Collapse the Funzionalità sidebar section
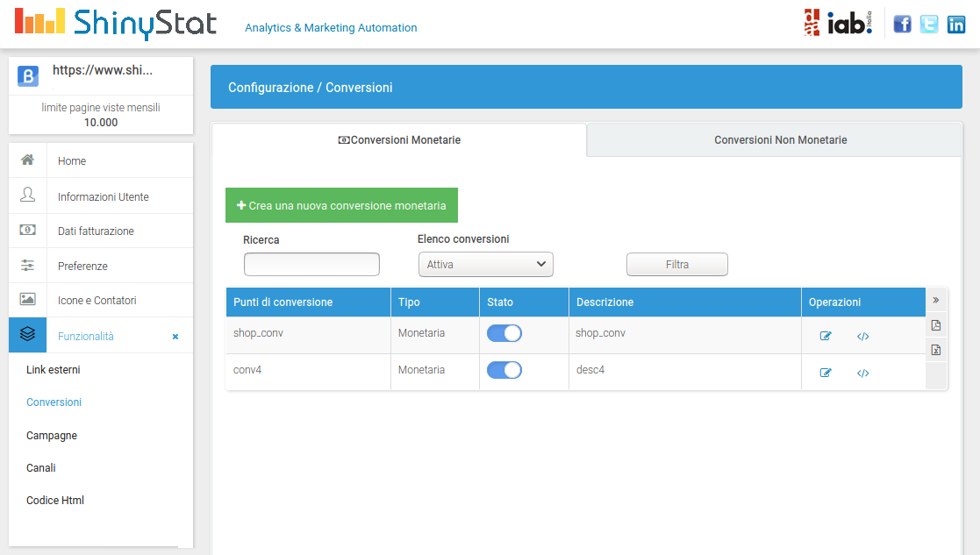The width and height of the screenshot is (980, 555). 175,337
